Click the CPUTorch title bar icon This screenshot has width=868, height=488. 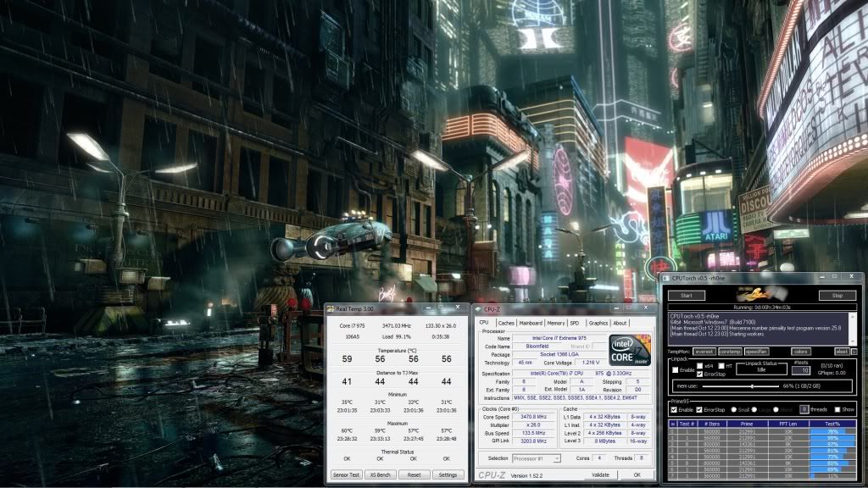point(666,278)
